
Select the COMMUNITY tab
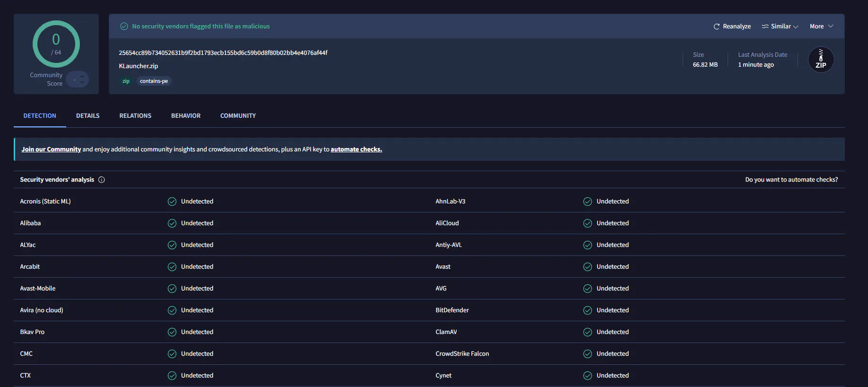point(238,116)
